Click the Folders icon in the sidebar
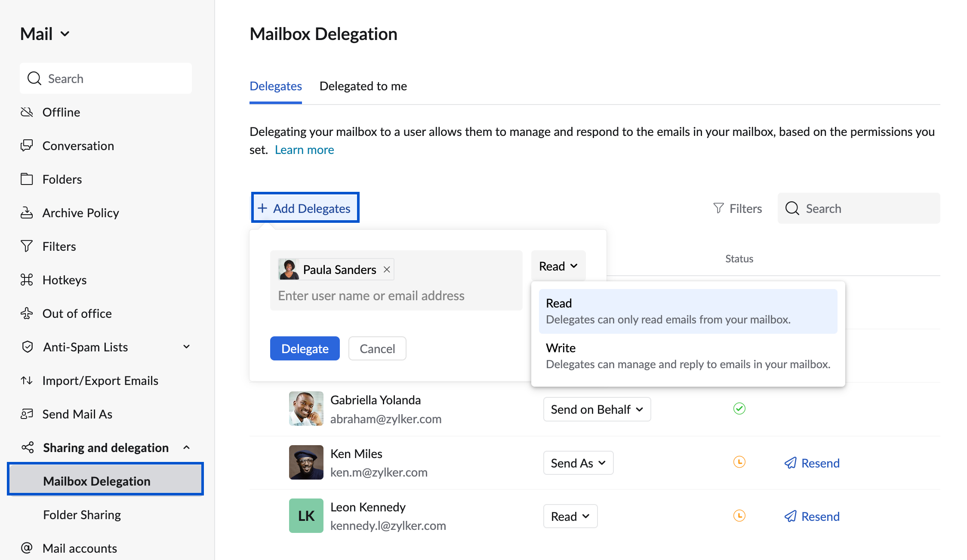Viewport: 967px width, 560px height. click(x=27, y=179)
